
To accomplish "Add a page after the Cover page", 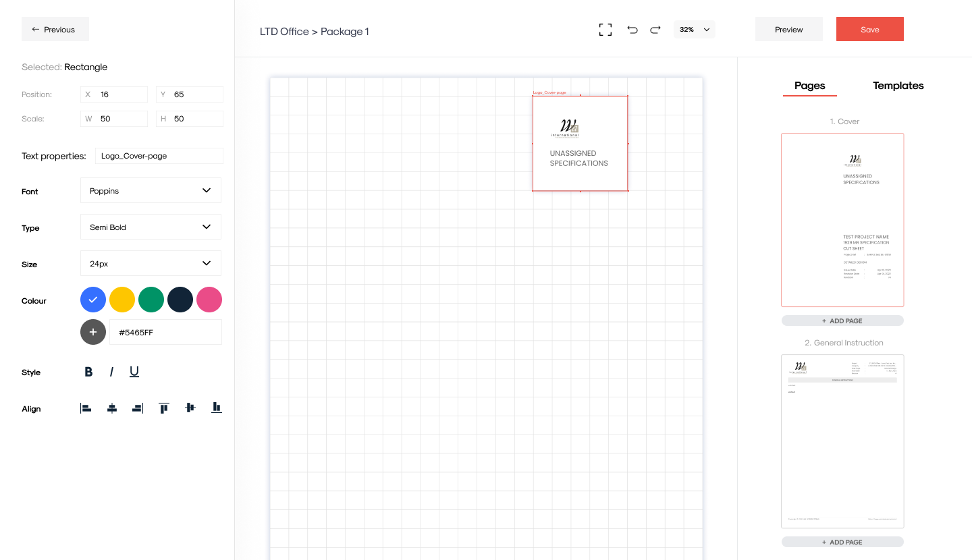I will (842, 320).
